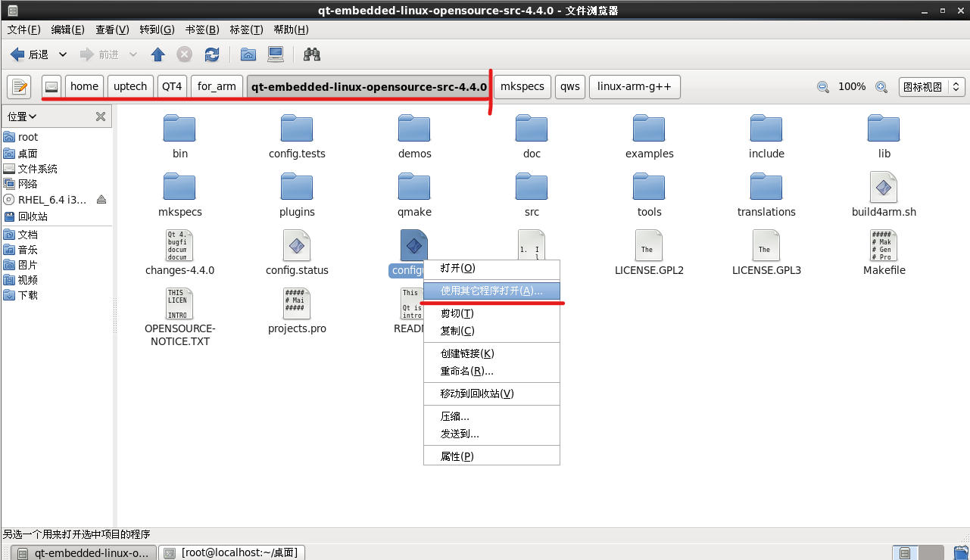Go to the mkspecs path segment
The height and width of the screenshot is (560, 970).
coord(522,87)
